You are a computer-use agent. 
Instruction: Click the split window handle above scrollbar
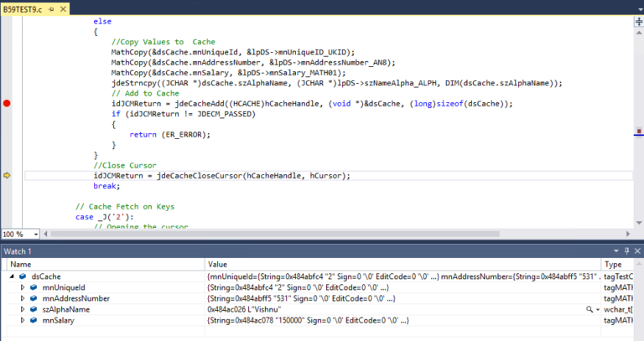(x=639, y=22)
